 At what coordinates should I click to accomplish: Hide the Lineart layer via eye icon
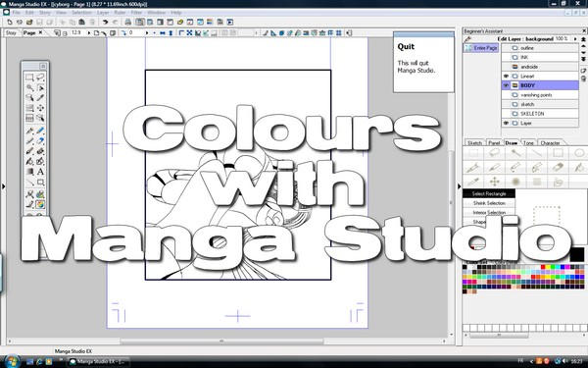tap(506, 77)
